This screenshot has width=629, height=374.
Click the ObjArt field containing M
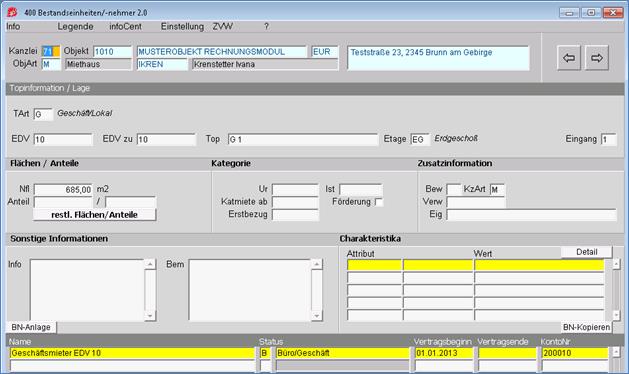click(51, 64)
